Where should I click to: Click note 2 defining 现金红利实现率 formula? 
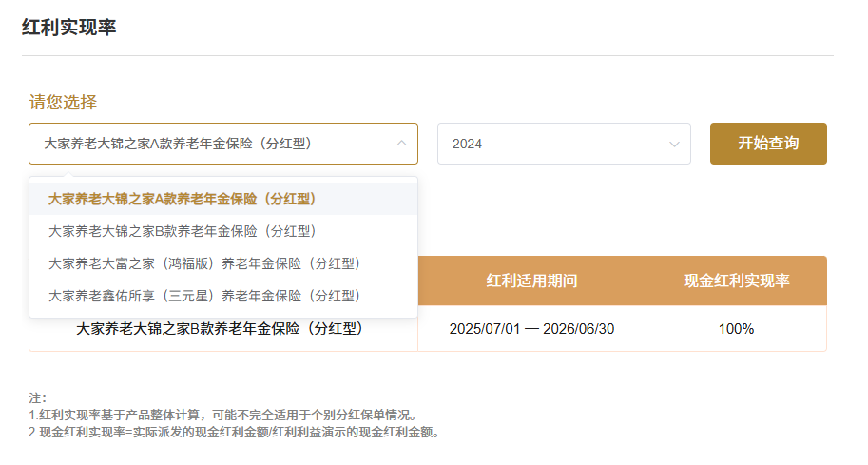[x=234, y=432]
